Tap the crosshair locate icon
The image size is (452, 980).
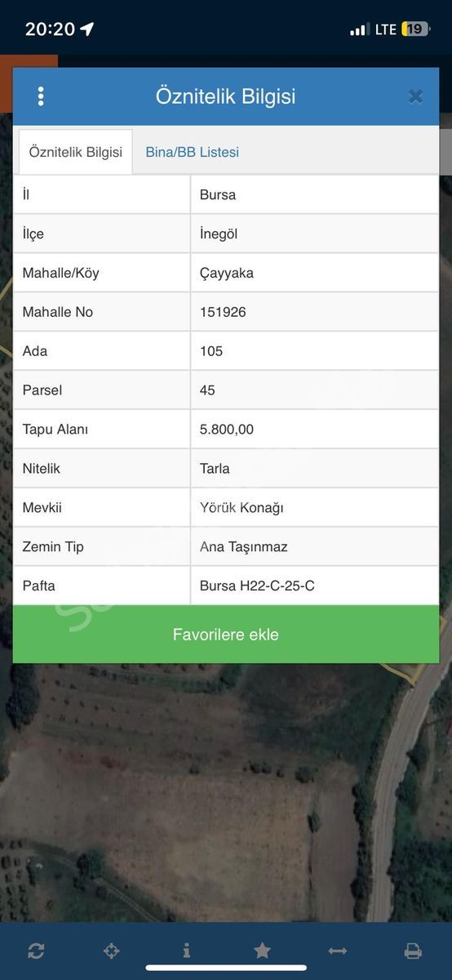(x=111, y=951)
